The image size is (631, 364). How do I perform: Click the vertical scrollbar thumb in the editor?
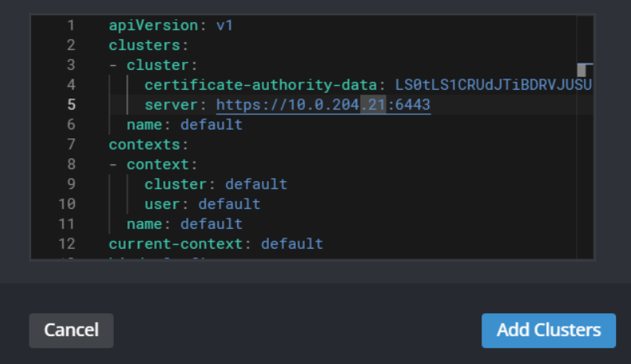(x=582, y=70)
